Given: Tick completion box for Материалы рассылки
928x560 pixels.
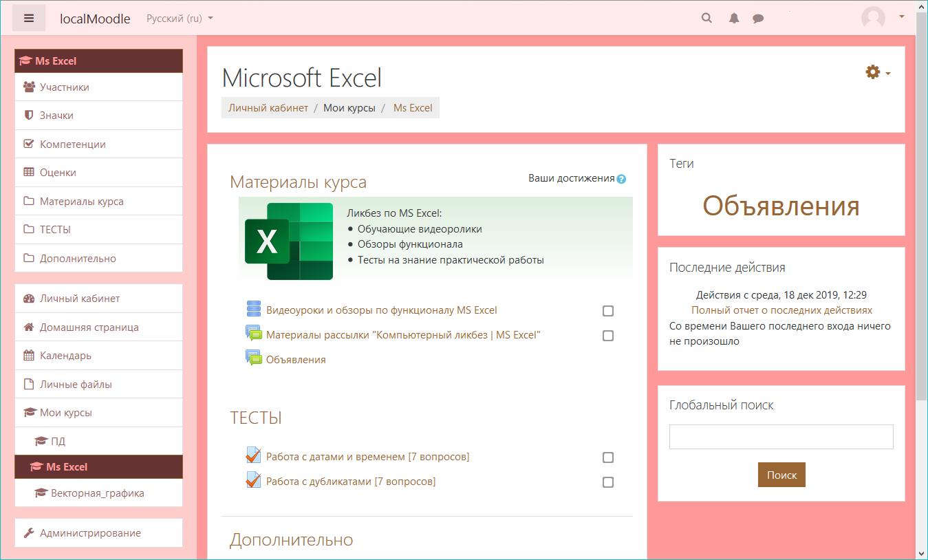Looking at the screenshot, I should (x=608, y=336).
